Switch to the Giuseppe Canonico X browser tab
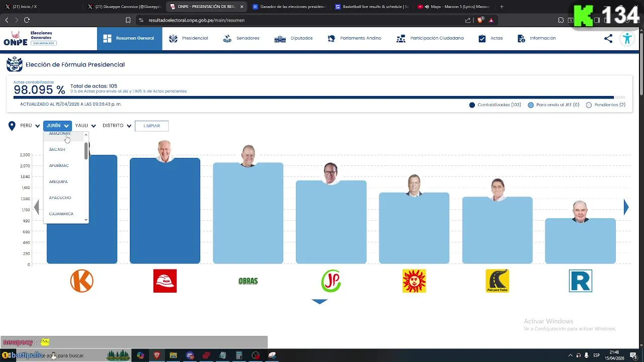This screenshot has width=644, height=362. pos(124,7)
